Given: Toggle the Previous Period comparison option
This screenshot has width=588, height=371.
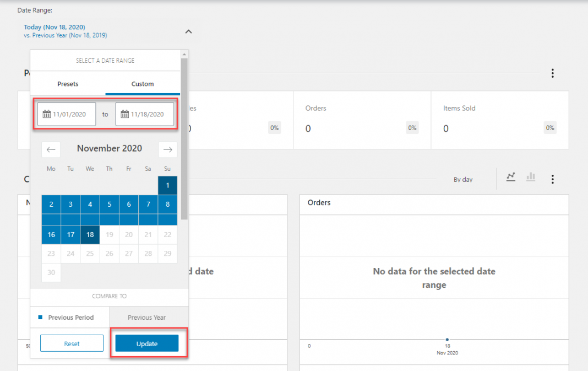Looking at the screenshot, I should tap(69, 317).
